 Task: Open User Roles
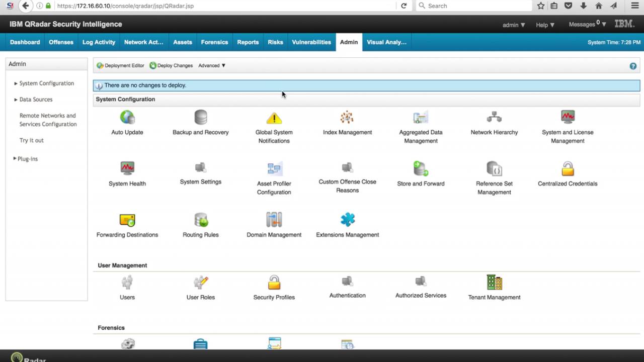click(201, 288)
